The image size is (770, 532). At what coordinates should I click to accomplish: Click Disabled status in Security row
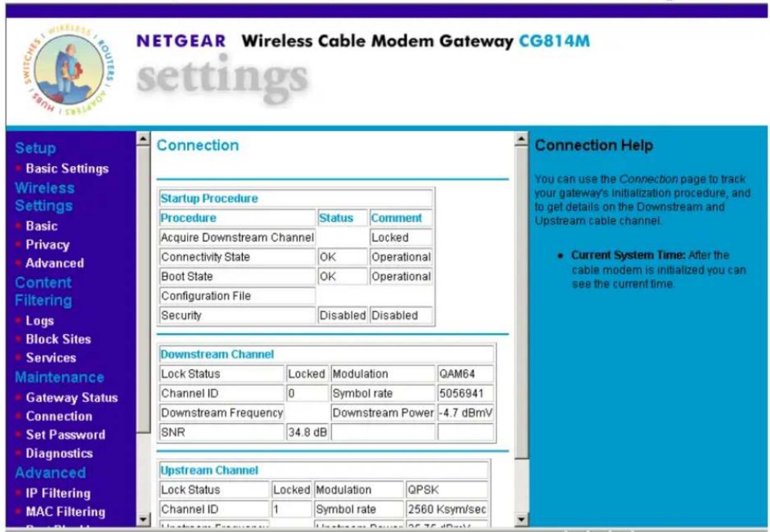[341, 316]
